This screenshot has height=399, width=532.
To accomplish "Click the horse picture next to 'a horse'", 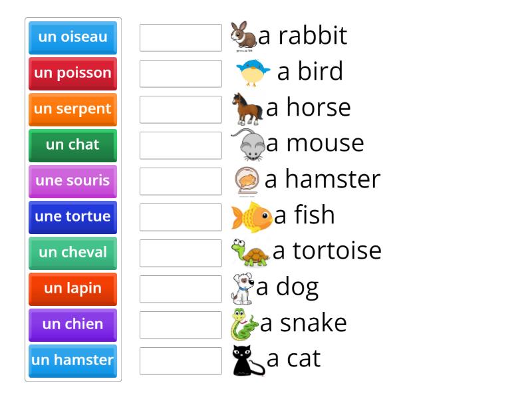I will 245,108.
